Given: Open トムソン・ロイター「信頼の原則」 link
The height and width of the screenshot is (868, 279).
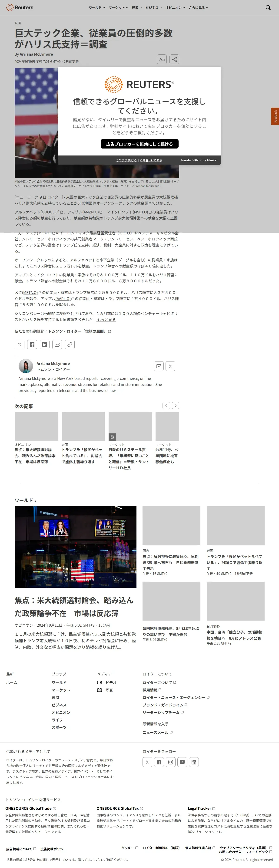Looking at the screenshot, I should tap(80, 331).
